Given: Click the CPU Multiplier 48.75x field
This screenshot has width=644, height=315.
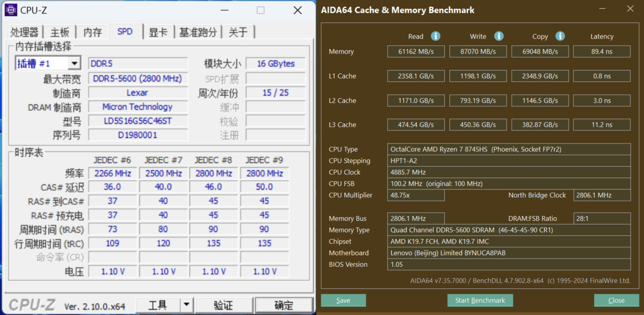Looking at the screenshot, I should tap(416, 195).
